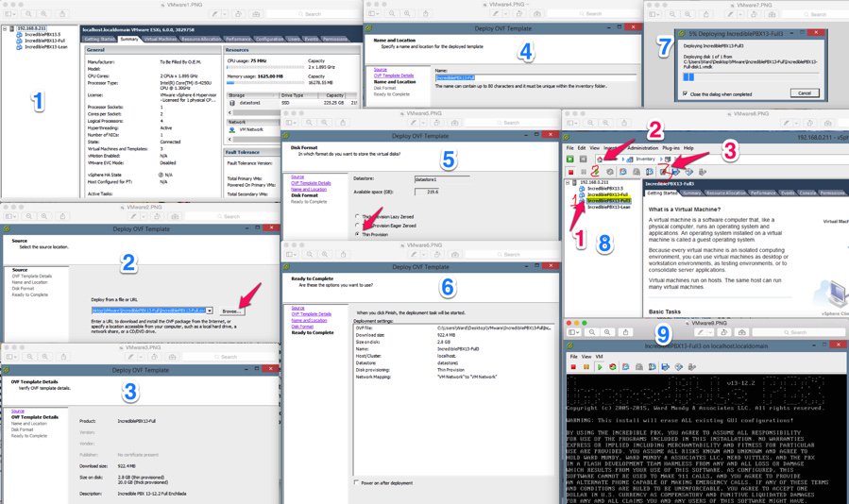
Task: Click the Reset icon in VMware8 vSphere toolbar
Action: pyautogui.click(x=610, y=172)
